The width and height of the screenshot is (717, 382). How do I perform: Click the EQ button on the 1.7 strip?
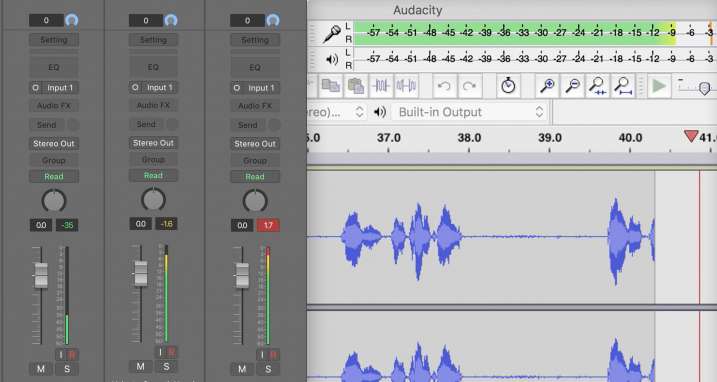pyautogui.click(x=255, y=67)
